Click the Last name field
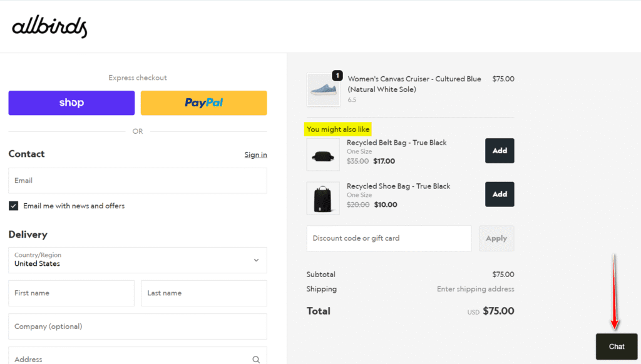 (203, 293)
